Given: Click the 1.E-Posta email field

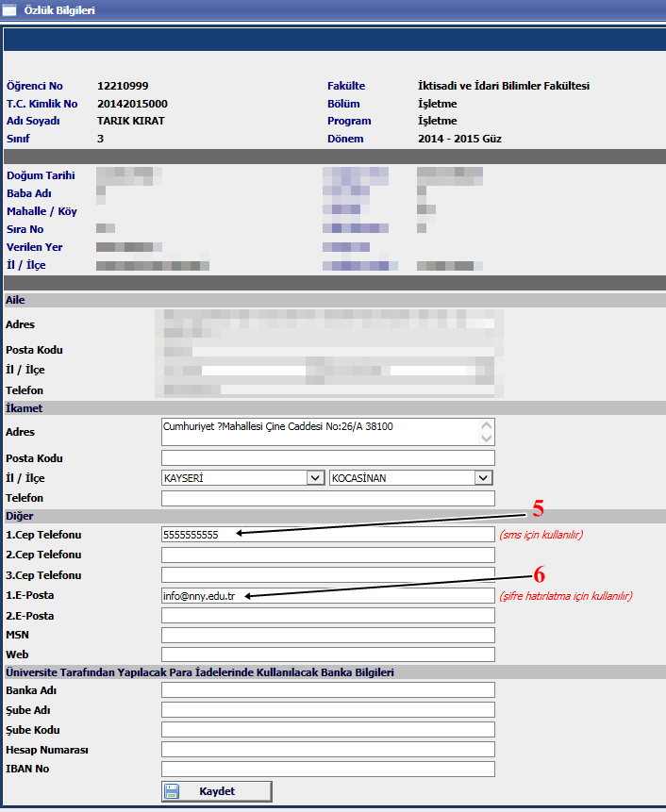Looking at the screenshot, I should (x=327, y=596).
